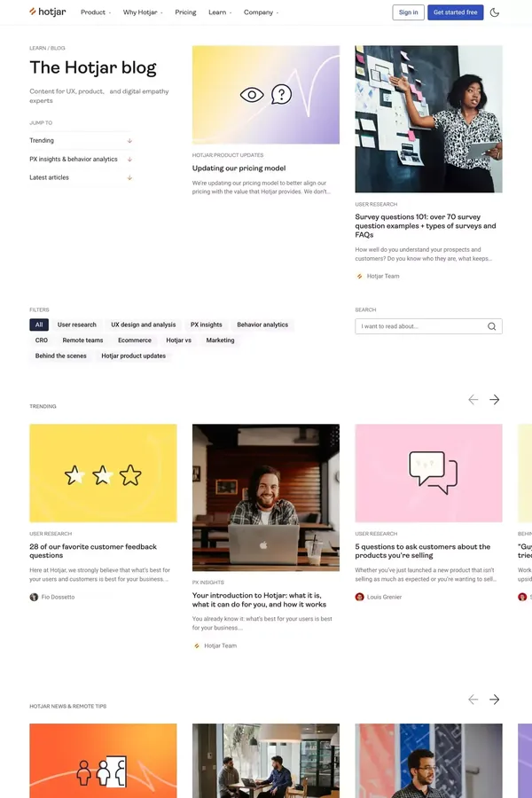Screen dimensions: 532x798
Task: Filter by Ecommerce
Action: pyautogui.click(x=135, y=340)
